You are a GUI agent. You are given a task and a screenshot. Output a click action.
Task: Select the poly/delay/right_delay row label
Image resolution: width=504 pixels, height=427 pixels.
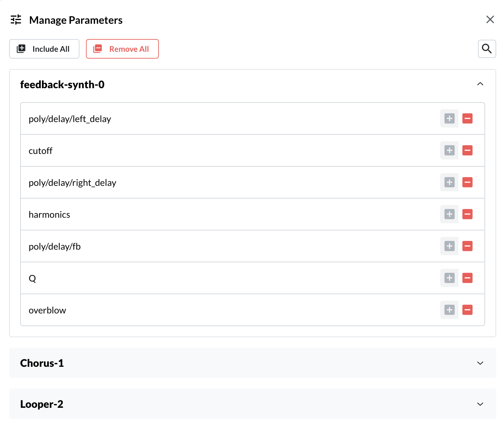(x=72, y=183)
